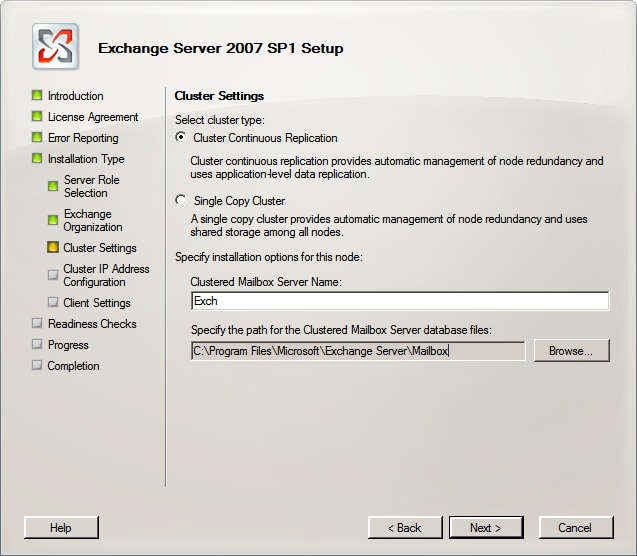Image resolution: width=637 pixels, height=556 pixels.
Task: Click the Exchange Server 2007 SP1 Setup title
Action: click(221, 48)
